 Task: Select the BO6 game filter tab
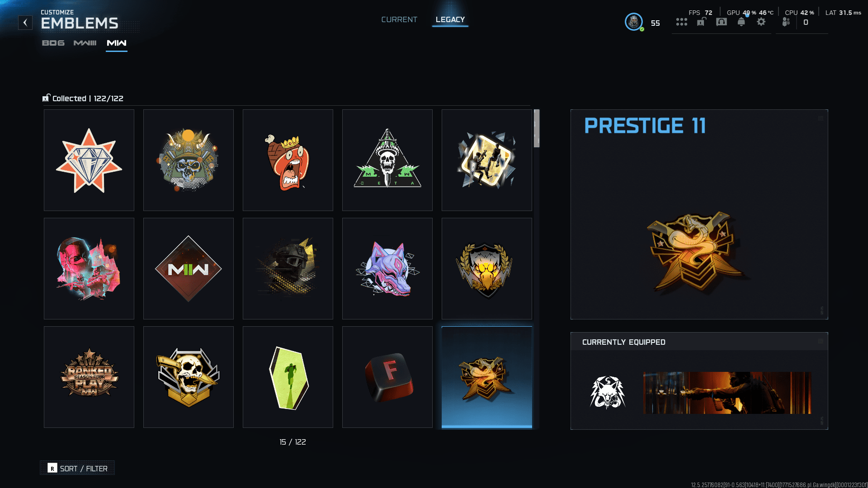pyautogui.click(x=53, y=43)
